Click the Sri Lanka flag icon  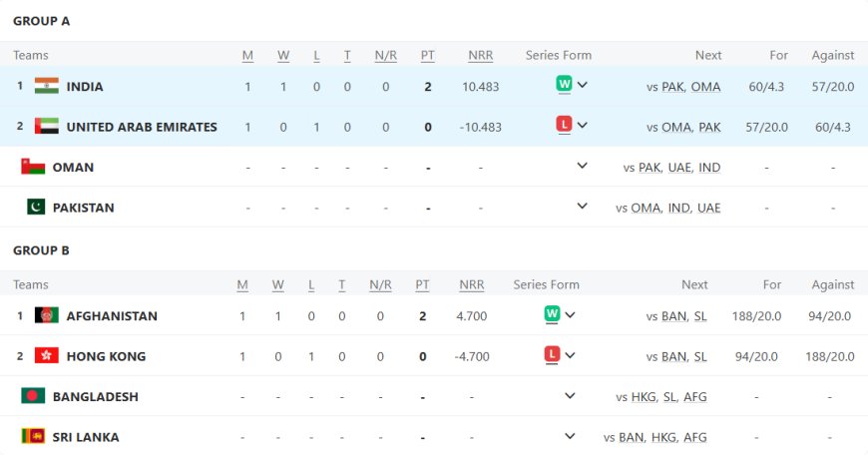point(33,436)
